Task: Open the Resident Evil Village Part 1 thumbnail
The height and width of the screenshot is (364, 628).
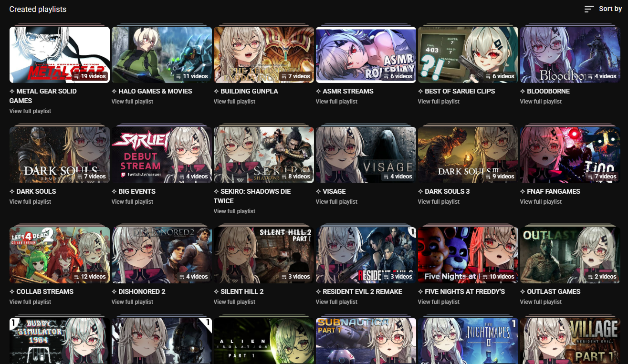Action: [x=570, y=341]
